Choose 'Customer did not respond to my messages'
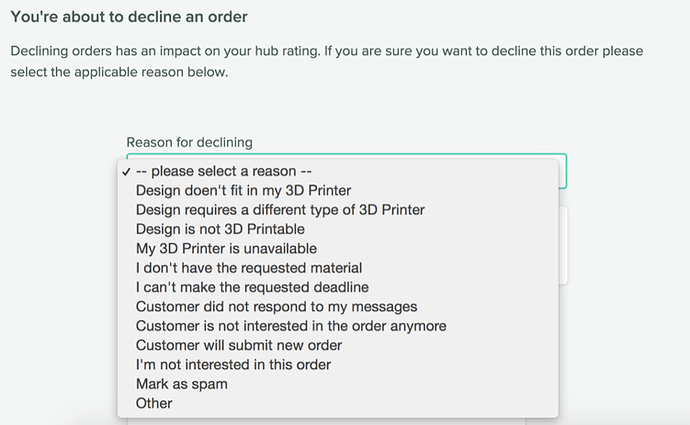Screen dimensions: 690x425 pos(276,306)
